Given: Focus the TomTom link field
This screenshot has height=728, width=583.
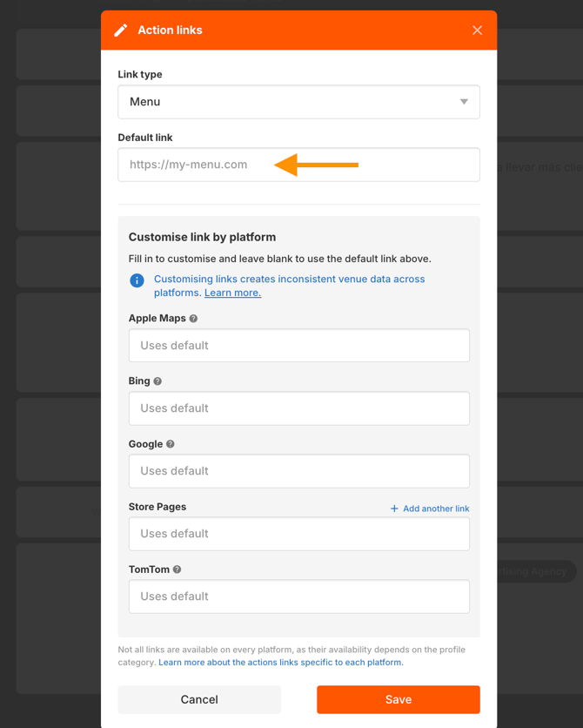Looking at the screenshot, I should [x=298, y=597].
